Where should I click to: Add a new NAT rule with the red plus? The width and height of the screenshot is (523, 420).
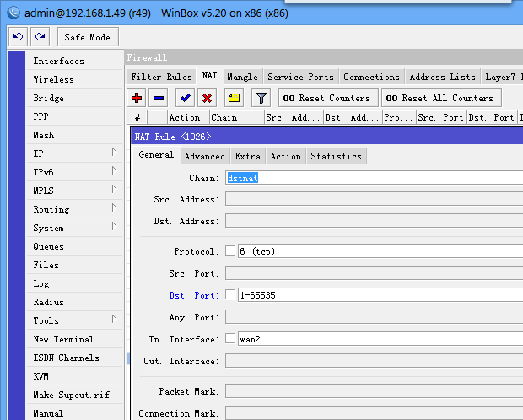tap(137, 98)
